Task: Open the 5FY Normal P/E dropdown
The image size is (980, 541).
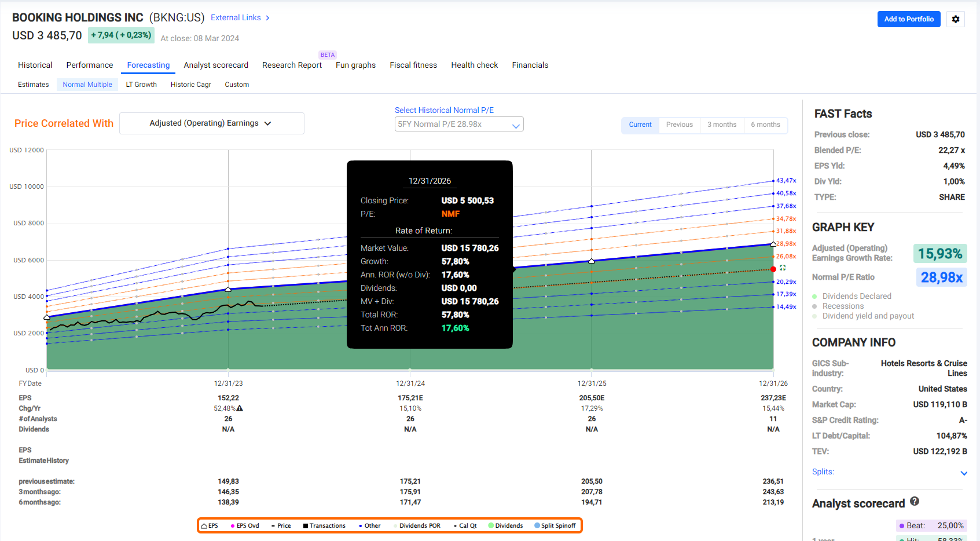Action: (x=458, y=125)
